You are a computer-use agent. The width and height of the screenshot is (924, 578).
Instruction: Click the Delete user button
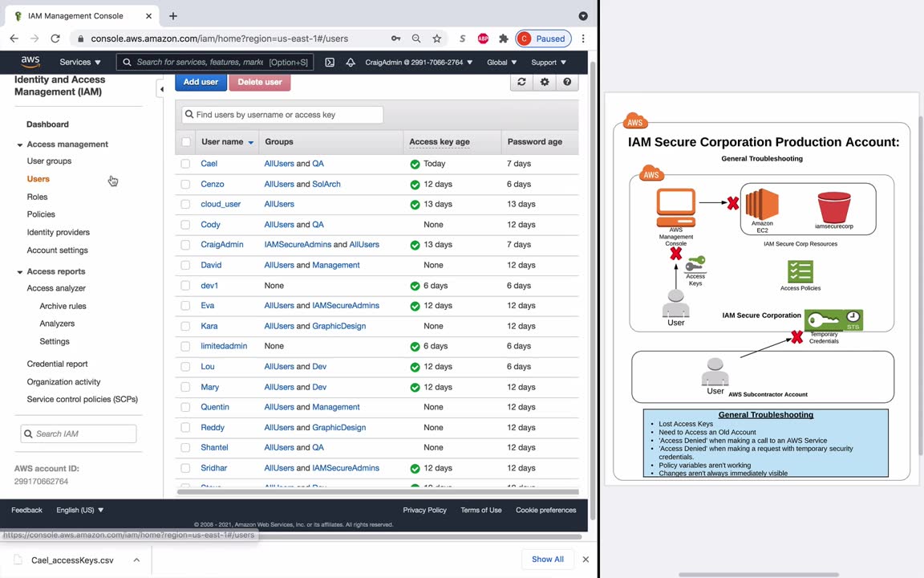[260, 82]
